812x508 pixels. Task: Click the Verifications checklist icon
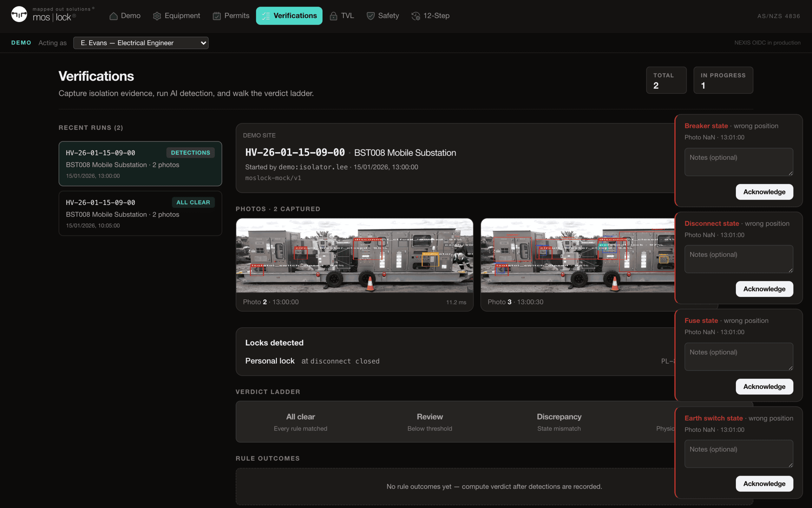(266, 16)
